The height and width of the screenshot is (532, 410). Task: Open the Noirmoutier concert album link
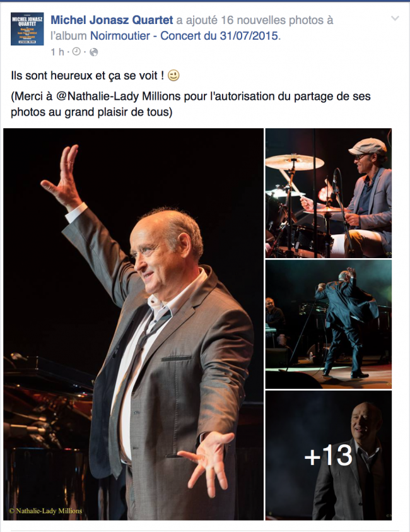click(x=184, y=35)
